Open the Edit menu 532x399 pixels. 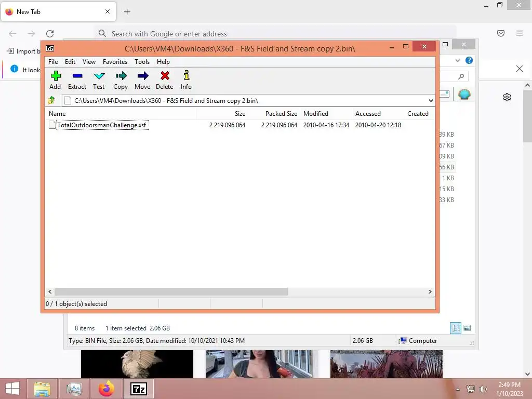[x=70, y=62]
